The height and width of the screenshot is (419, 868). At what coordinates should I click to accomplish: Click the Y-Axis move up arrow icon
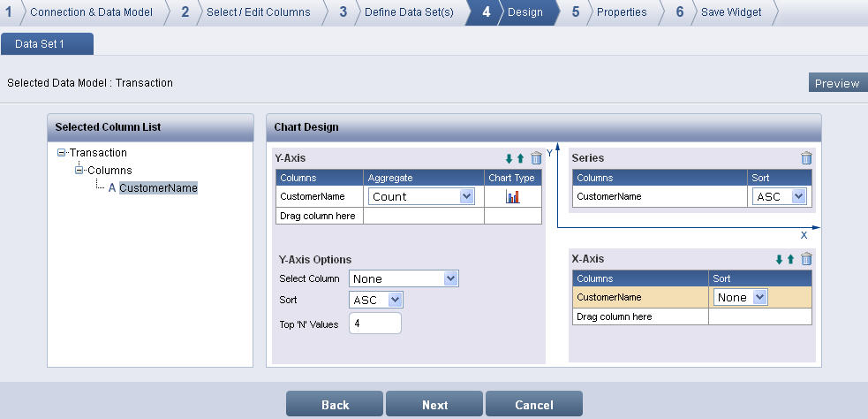pyautogui.click(x=520, y=159)
